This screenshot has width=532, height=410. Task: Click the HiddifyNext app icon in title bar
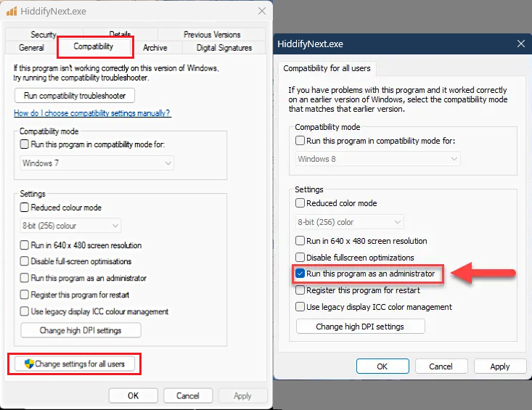click(11, 12)
